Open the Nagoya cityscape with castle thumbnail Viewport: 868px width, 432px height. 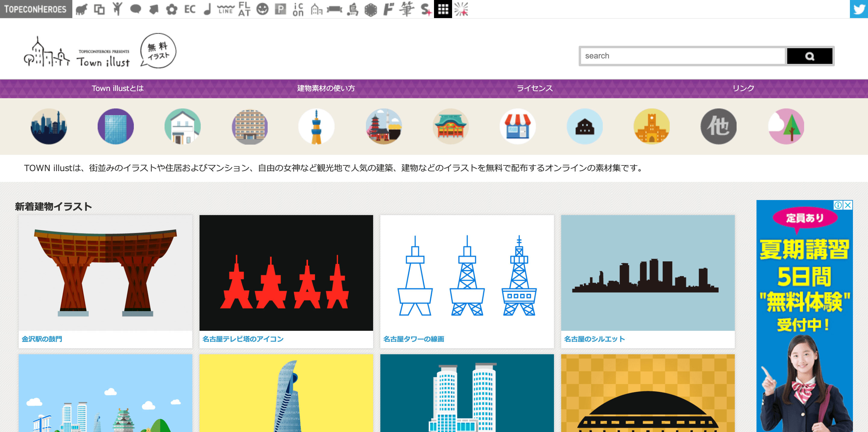pos(105,393)
